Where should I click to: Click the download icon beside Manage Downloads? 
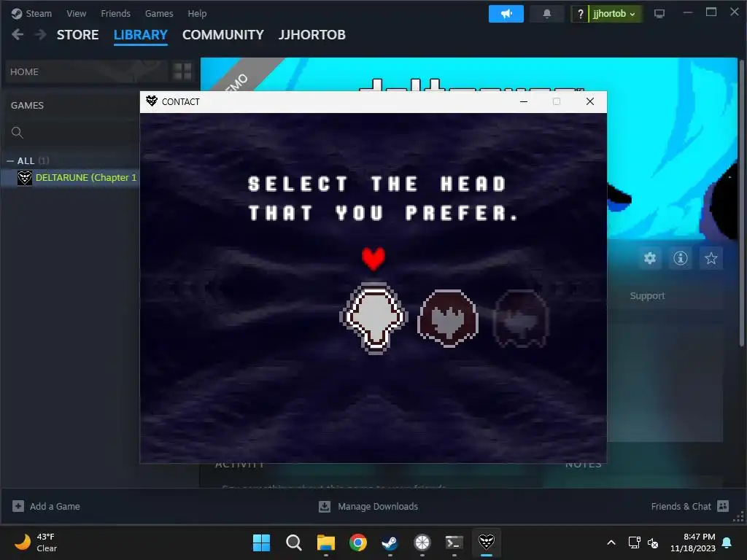pos(325,506)
